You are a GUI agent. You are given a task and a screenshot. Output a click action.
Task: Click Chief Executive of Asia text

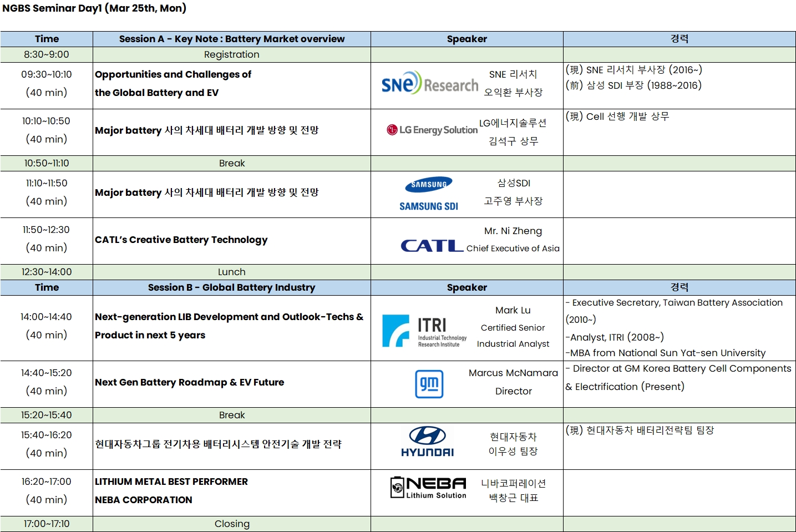click(513, 249)
